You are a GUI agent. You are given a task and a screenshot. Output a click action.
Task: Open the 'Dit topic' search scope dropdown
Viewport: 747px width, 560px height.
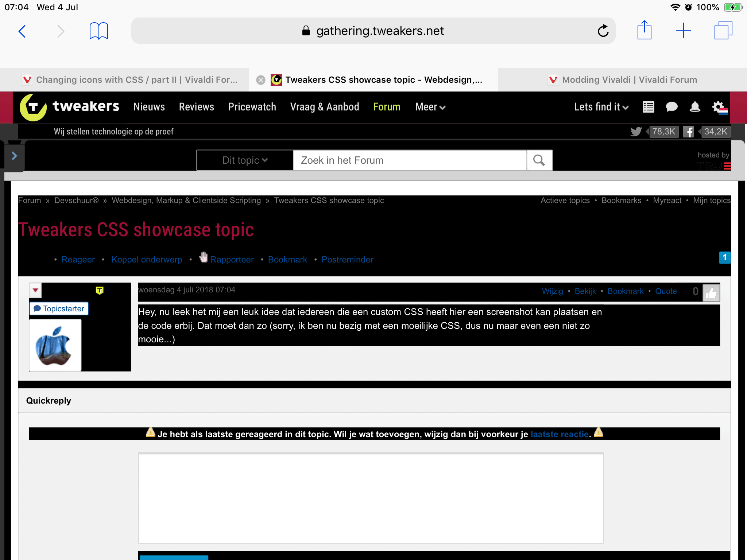tap(245, 160)
